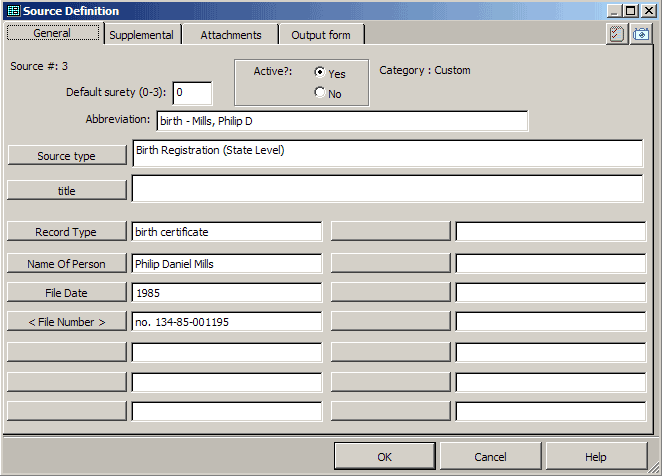Click the Source Definition title bar icon

(x=13, y=10)
